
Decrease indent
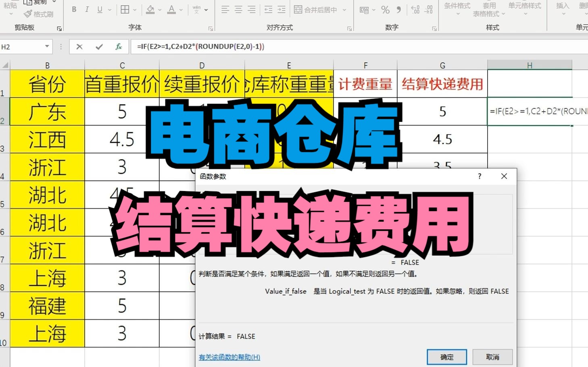[x=268, y=10]
